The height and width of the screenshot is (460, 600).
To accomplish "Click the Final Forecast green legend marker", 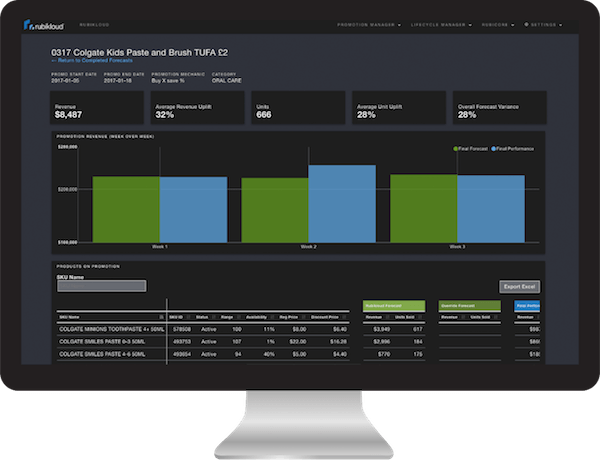I will pyautogui.click(x=457, y=147).
